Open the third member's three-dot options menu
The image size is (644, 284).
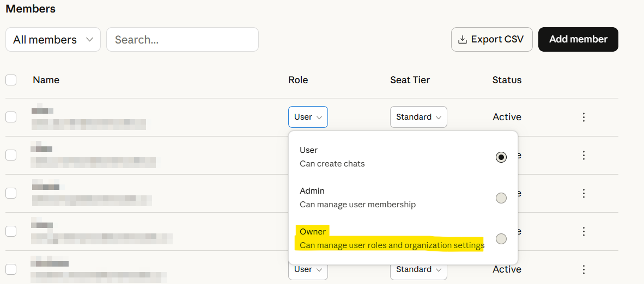tap(584, 193)
